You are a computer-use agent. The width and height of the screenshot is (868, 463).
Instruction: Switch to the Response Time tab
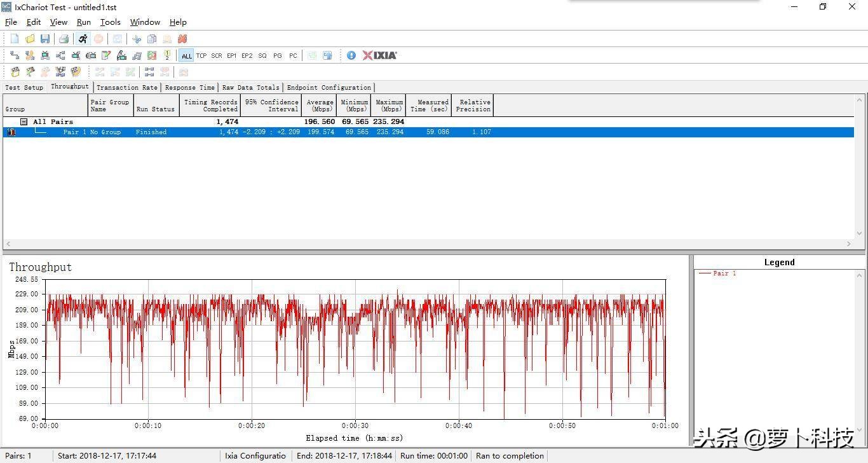coord(189,87)
